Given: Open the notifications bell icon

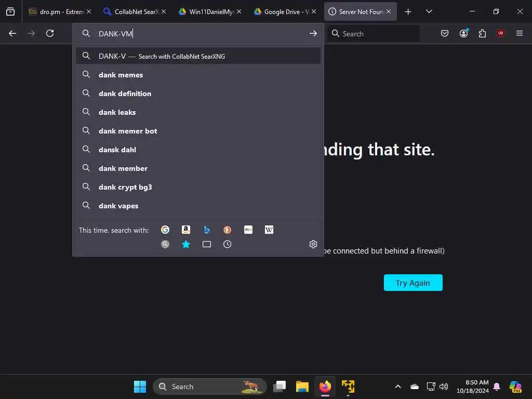Looking at the screenshot, I should tap(497, 387).
